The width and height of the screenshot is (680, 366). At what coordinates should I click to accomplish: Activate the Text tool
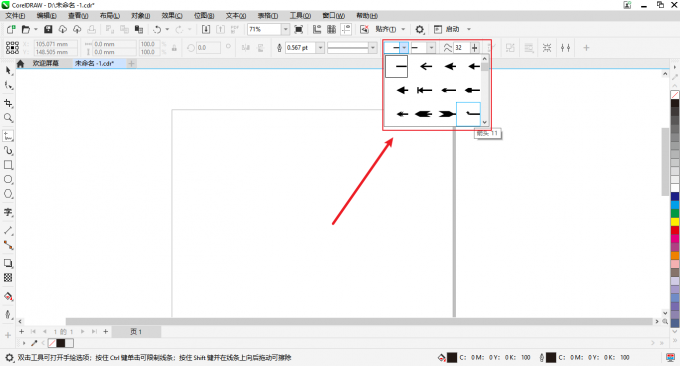click(x=8, y=212)
